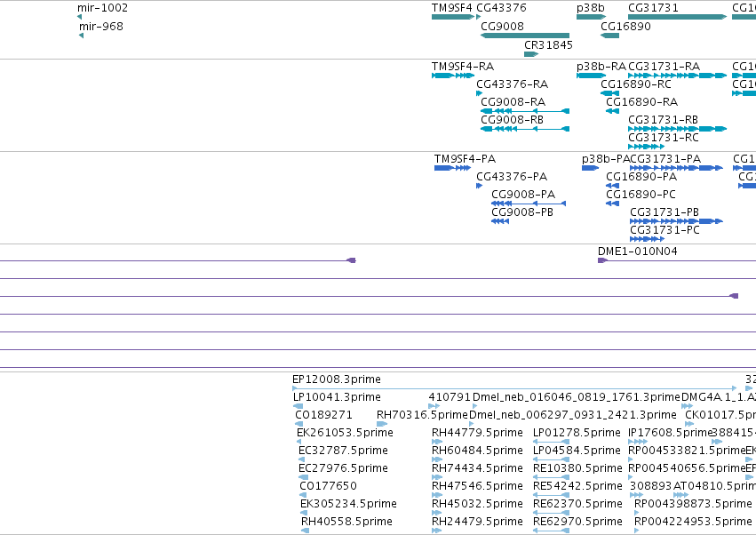Screen dimensions: 756x535
Task: Click the teal gene bar under p38b
Action: (591, 17)
